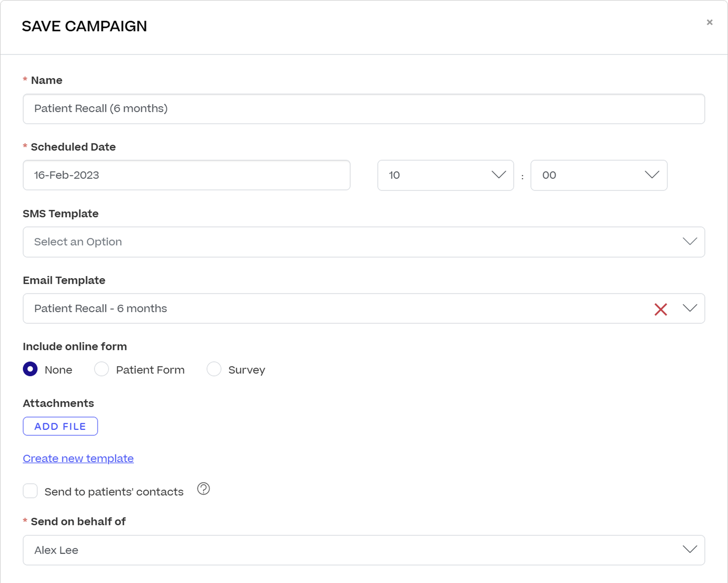Click the Patient Recall - 6 months text

coord(101,308)
